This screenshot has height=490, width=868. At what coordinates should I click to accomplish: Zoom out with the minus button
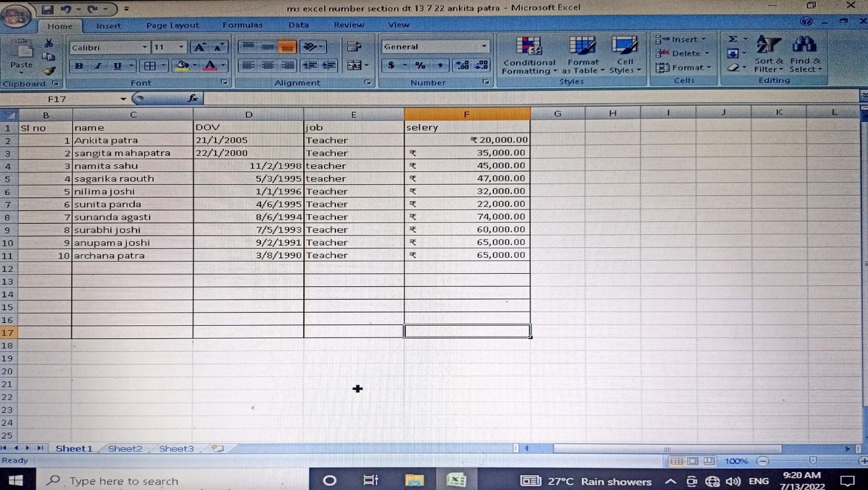(x=763, y=461)
